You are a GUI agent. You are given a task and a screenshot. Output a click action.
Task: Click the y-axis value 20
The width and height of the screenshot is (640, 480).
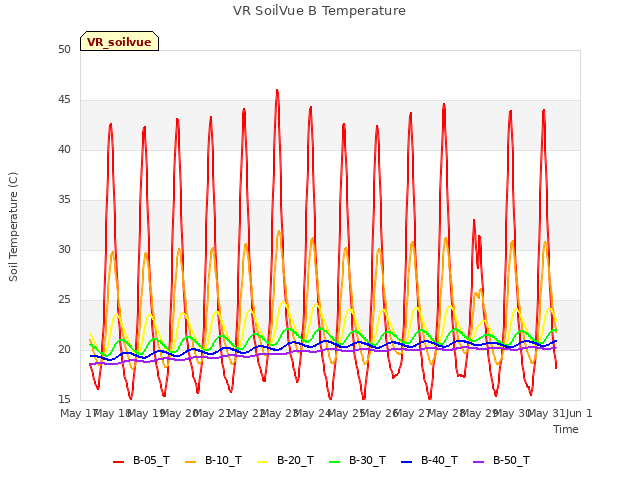click(x=64, y=350)
